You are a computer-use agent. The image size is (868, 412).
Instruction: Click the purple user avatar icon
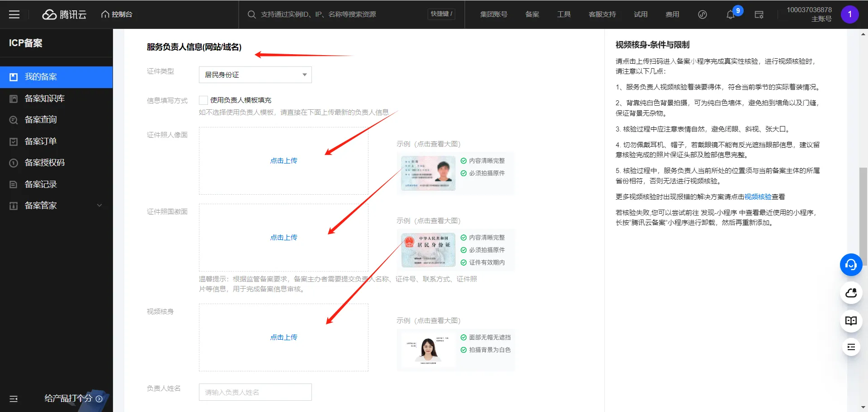[x=849, y=14]
